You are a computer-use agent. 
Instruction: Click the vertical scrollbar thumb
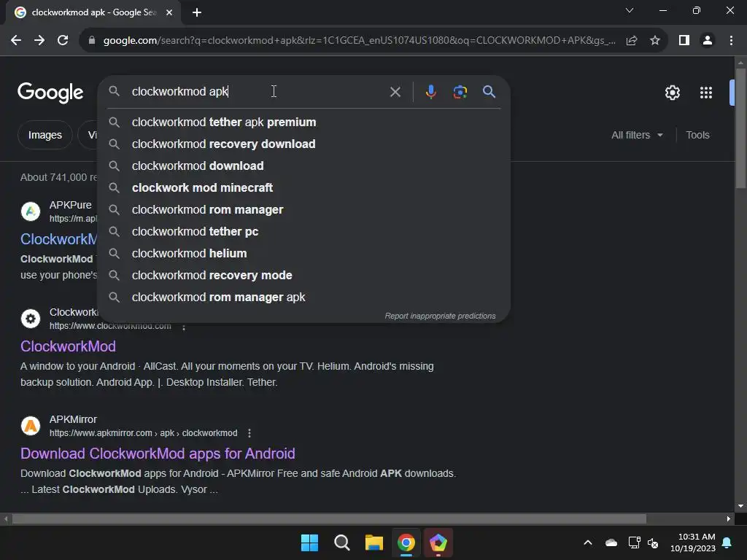[x=740, y=128]
